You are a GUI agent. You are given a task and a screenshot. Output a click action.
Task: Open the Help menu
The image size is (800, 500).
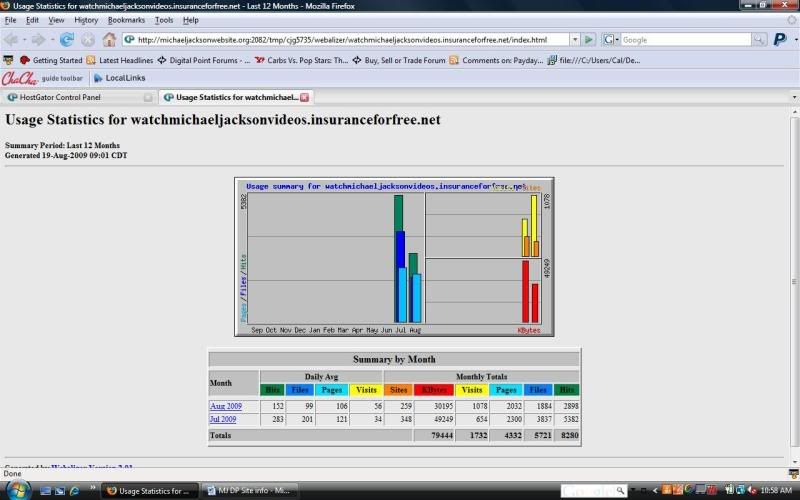pos(190,20)
